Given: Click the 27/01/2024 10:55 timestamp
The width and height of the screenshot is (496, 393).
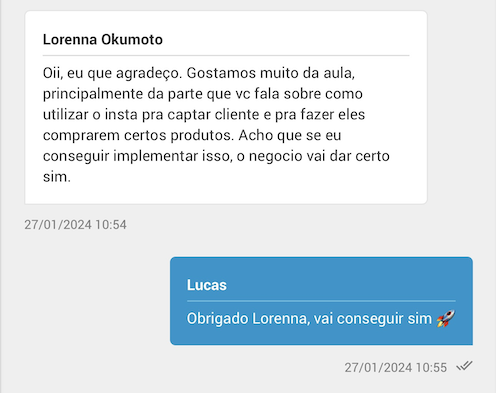Looking at the screenshot, I should tap(396, 368).
